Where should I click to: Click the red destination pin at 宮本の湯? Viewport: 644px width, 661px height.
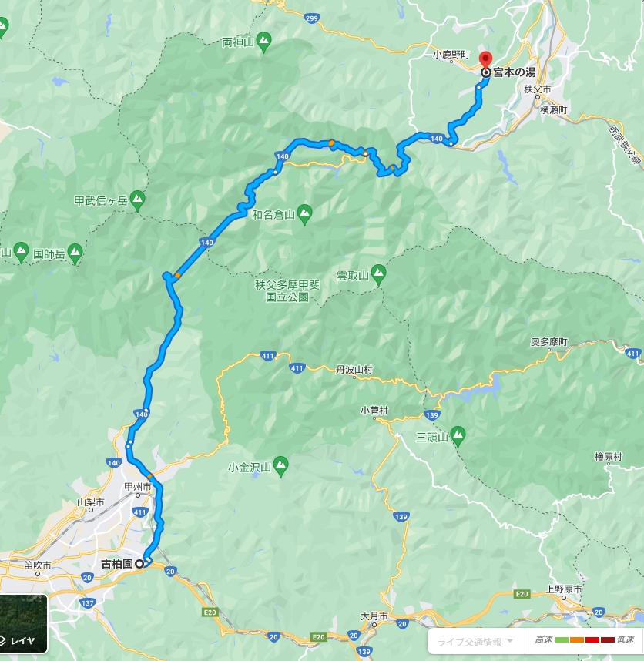(x=486, y=59)
